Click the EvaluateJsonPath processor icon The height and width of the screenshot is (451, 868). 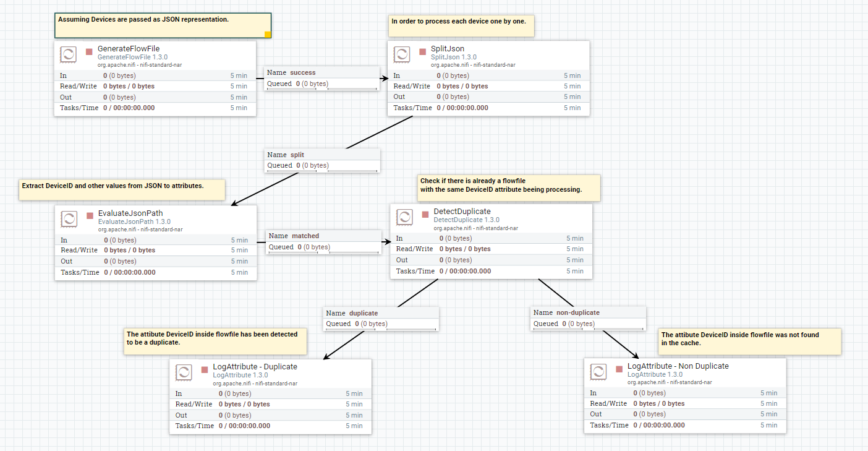(69, 219)
